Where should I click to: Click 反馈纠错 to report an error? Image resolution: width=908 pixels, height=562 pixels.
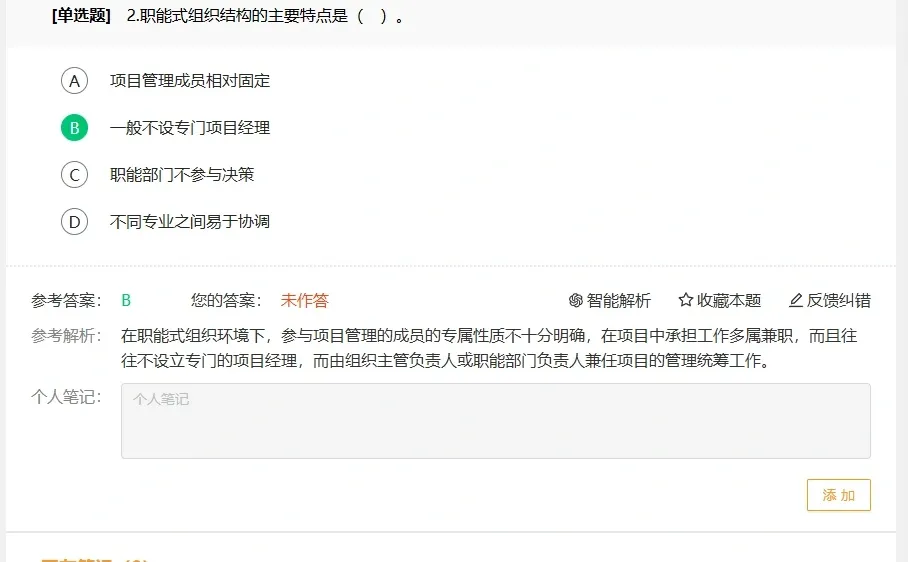[x=839, y=300]
